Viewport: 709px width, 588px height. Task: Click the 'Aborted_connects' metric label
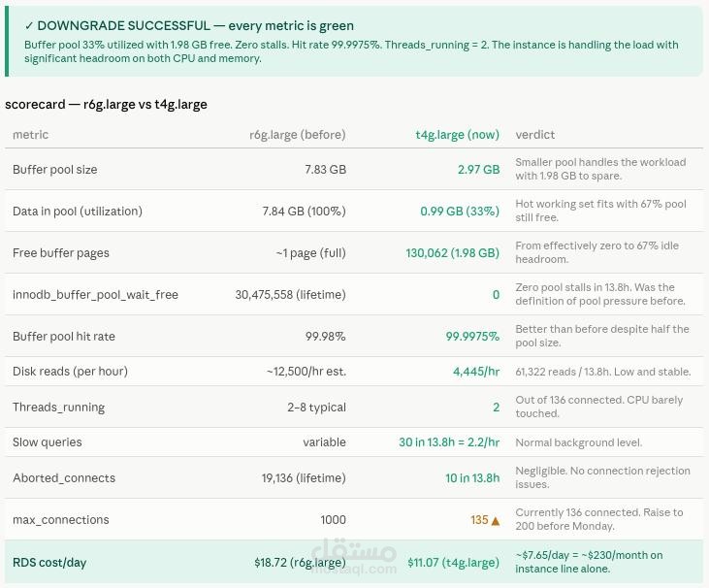64,478
